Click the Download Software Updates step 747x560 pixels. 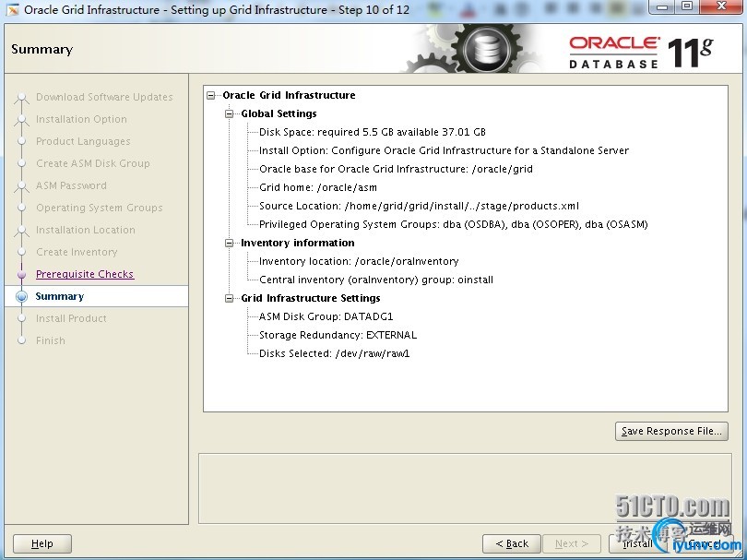(x=104, y=97)
